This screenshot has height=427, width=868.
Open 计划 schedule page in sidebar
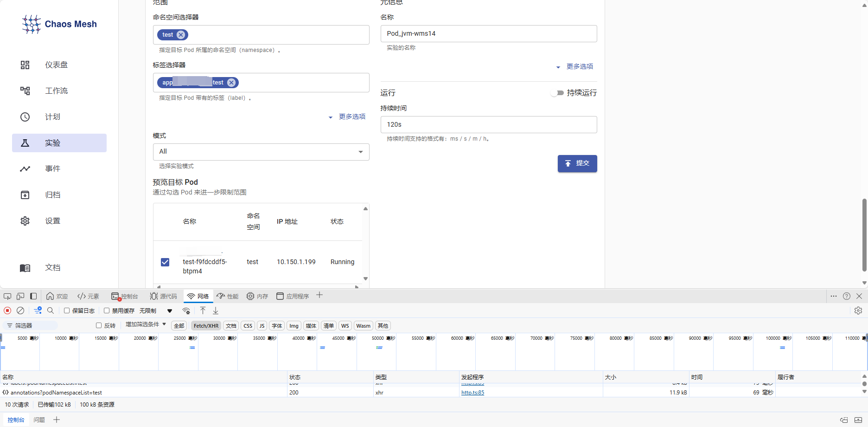[59, 117]
